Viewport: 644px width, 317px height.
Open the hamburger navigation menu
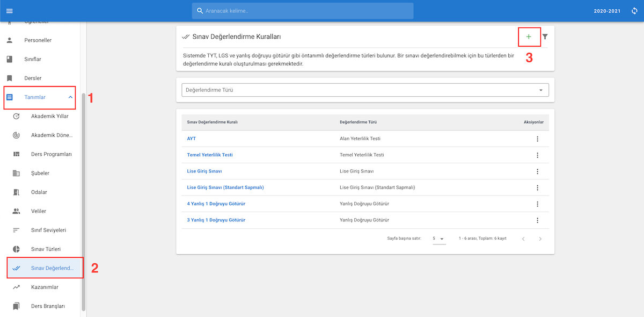point(9,11)
